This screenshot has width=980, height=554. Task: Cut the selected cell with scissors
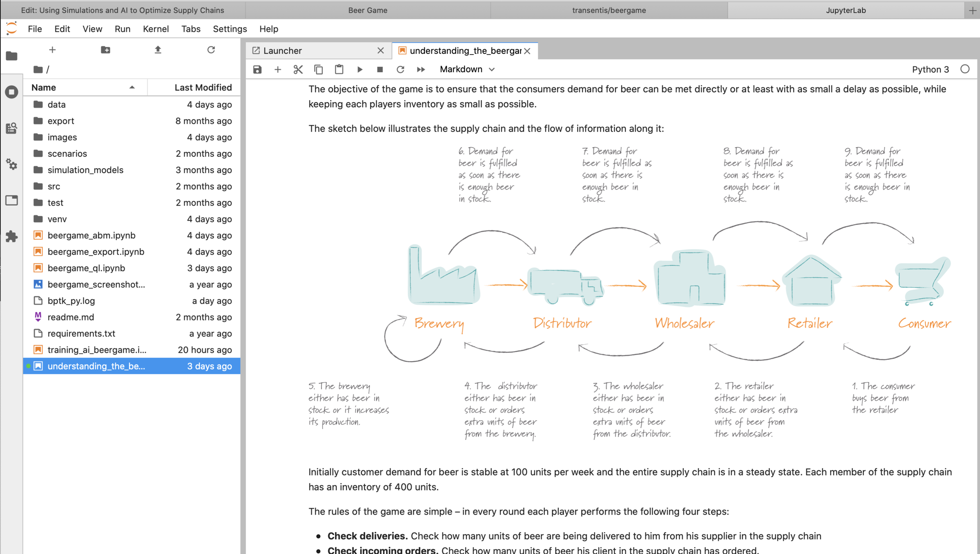pyautogui.click(x=298, y=69)
